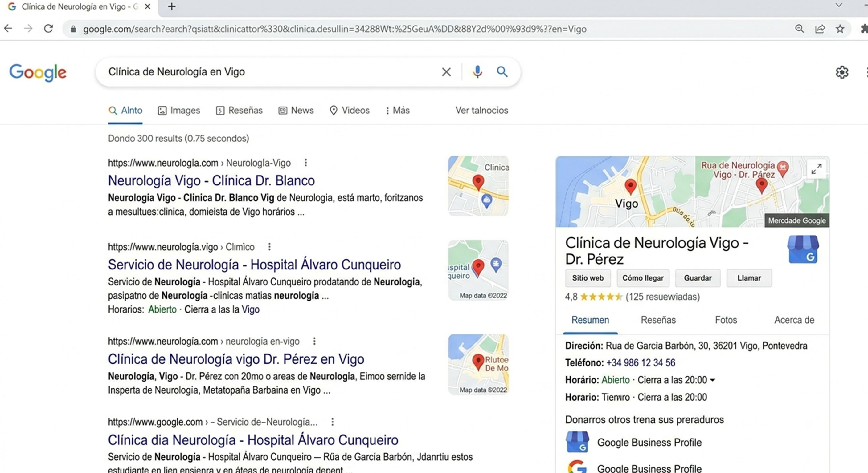Close the Clínica de Neurología en Vigo tab
Viewport: 868px width, 473px height.
tap(147, 6)
